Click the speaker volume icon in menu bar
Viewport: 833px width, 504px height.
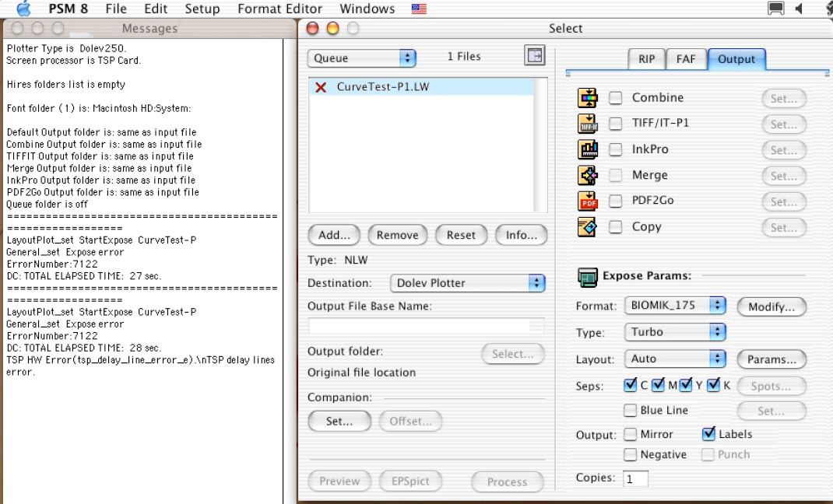(799, 9)
